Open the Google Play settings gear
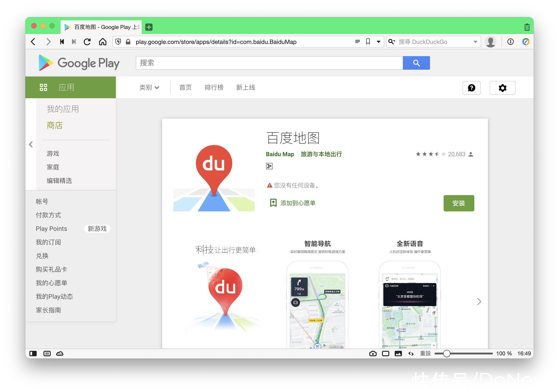Viewport: 559px width, 392px height. click(x=502, y=88)
